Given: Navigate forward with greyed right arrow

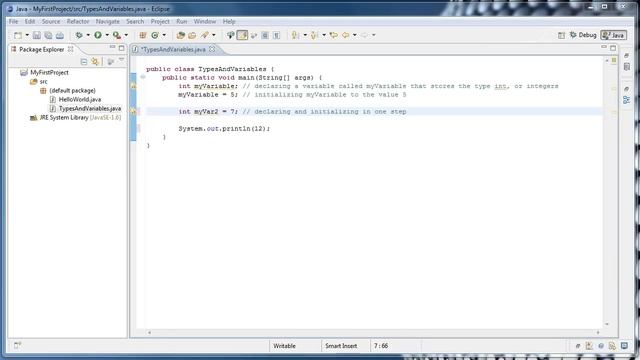Looking at the screenshot, I should (x=364, y=35).
